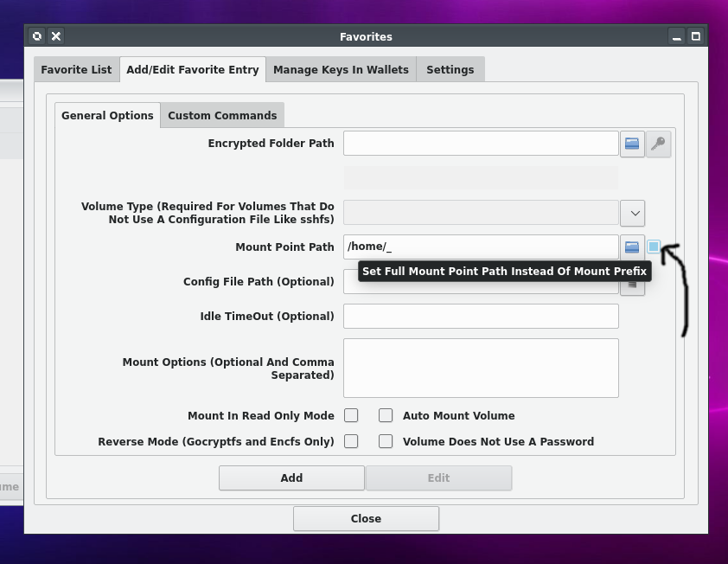The width and height of the screenshot is (728, 564).
Task: Click the browse icon beside Config File Path
Action: (632, 288)
